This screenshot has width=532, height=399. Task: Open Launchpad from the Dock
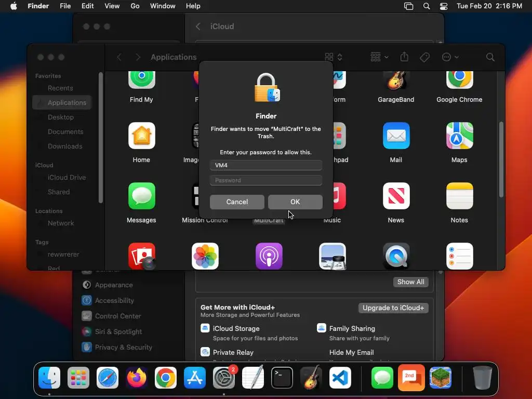click(78, 378)
